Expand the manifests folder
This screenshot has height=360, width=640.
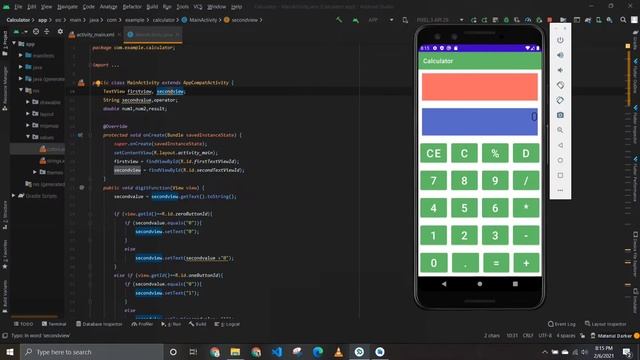pos(21,55)
